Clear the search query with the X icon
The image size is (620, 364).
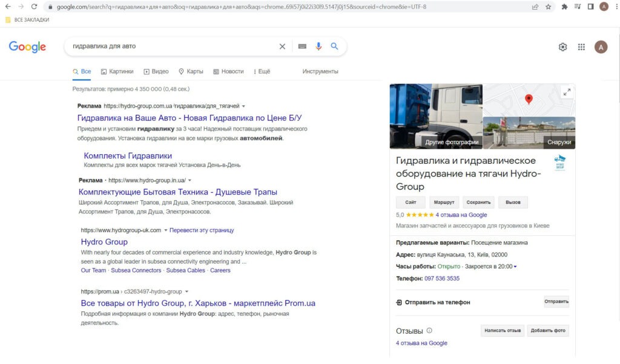tap(282, 46)
